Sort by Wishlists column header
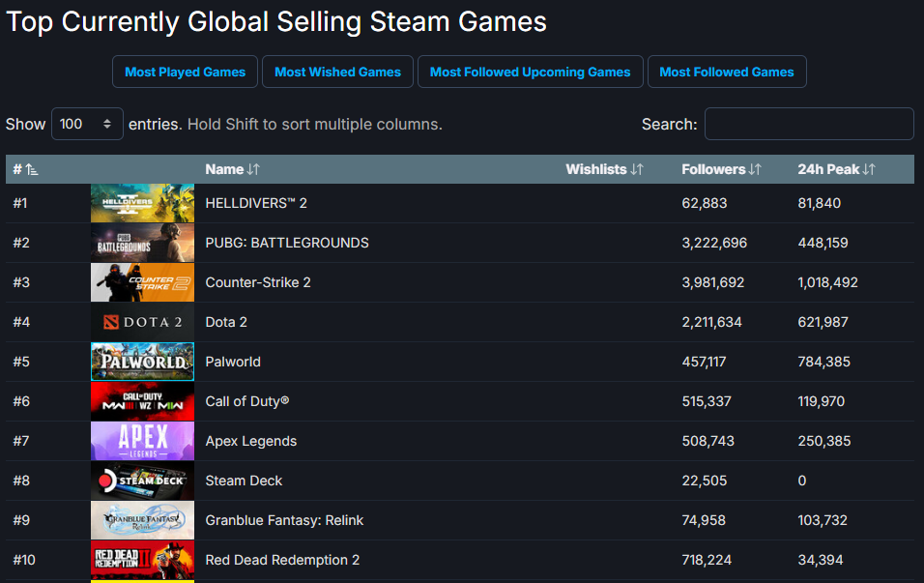 (604, 169)
